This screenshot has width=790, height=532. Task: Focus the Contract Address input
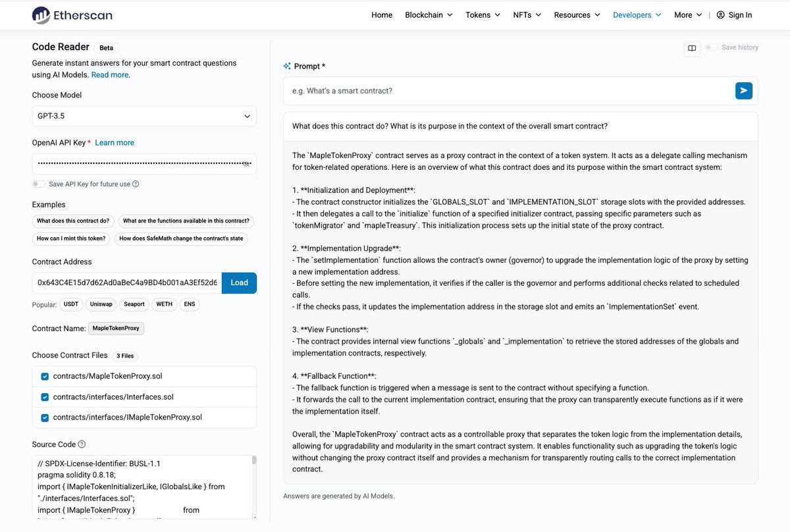127,282
